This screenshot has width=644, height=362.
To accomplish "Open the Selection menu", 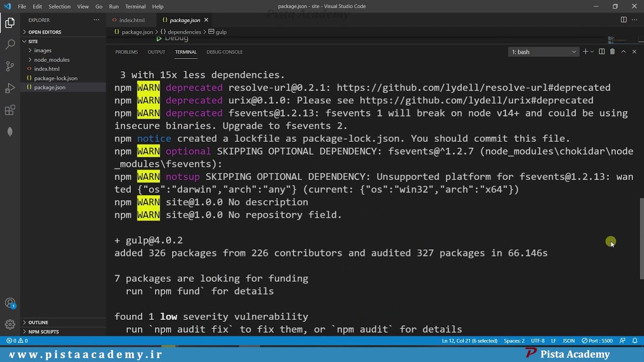I will (x=59, y=7).
